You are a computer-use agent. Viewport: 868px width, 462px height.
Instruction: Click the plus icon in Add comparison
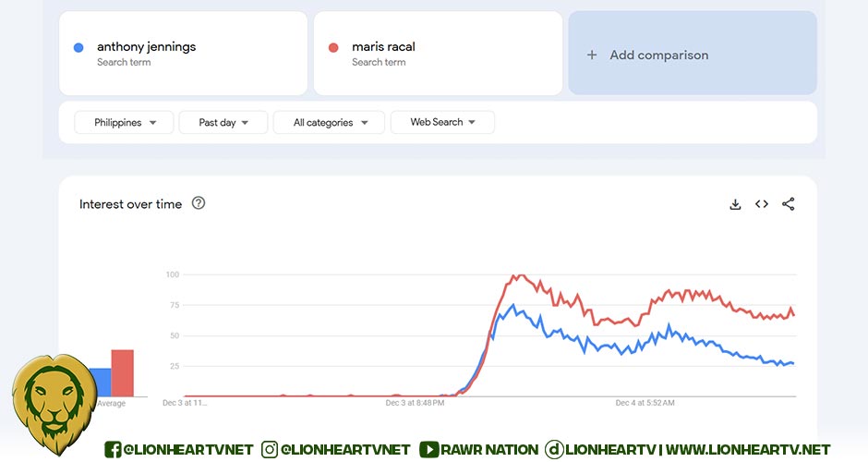point(592,55)
